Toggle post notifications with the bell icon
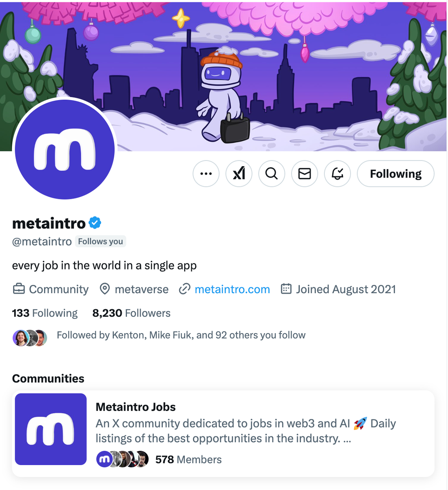 [337, 174]
